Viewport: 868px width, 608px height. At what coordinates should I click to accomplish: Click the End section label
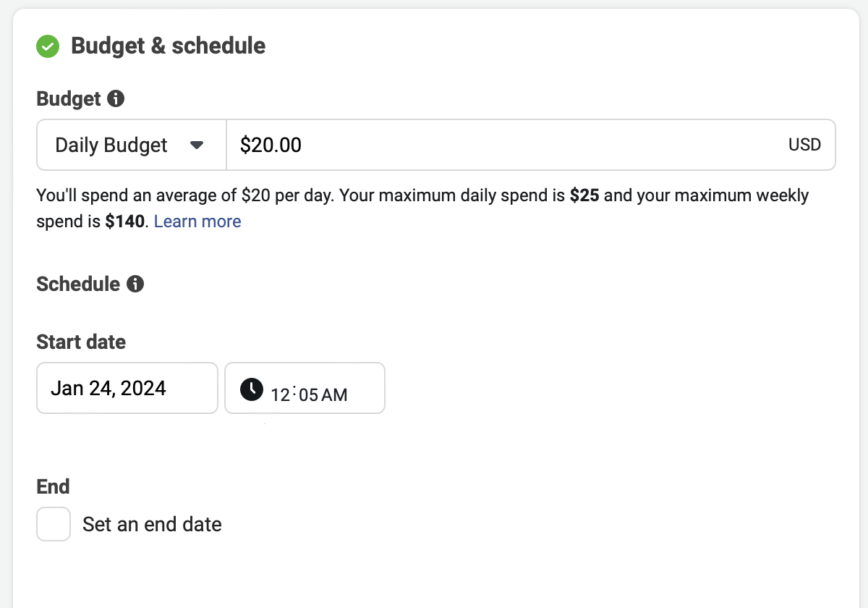click(x=53, y=486)
